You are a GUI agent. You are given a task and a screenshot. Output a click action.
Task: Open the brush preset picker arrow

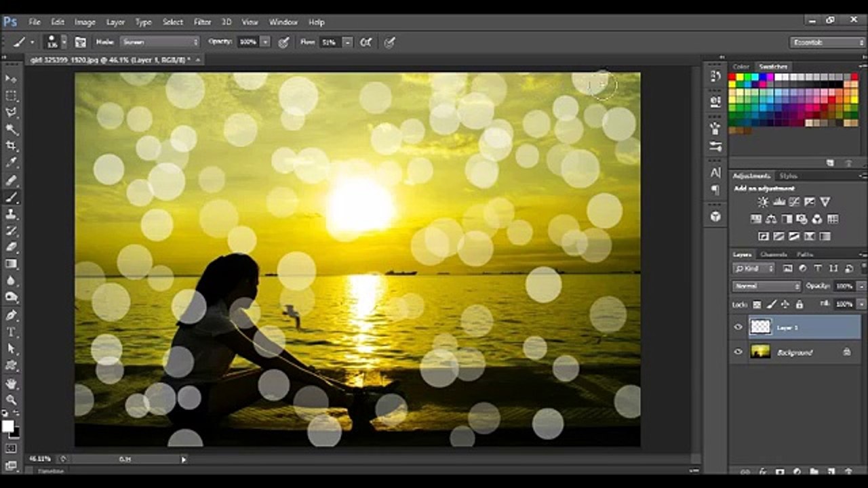coord(64,42)
